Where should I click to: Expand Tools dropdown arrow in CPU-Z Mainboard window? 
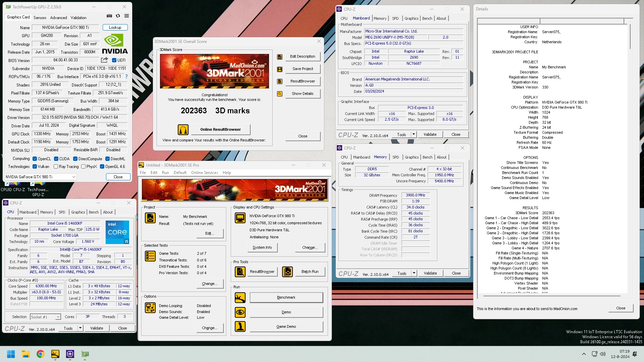click(414, 134)
